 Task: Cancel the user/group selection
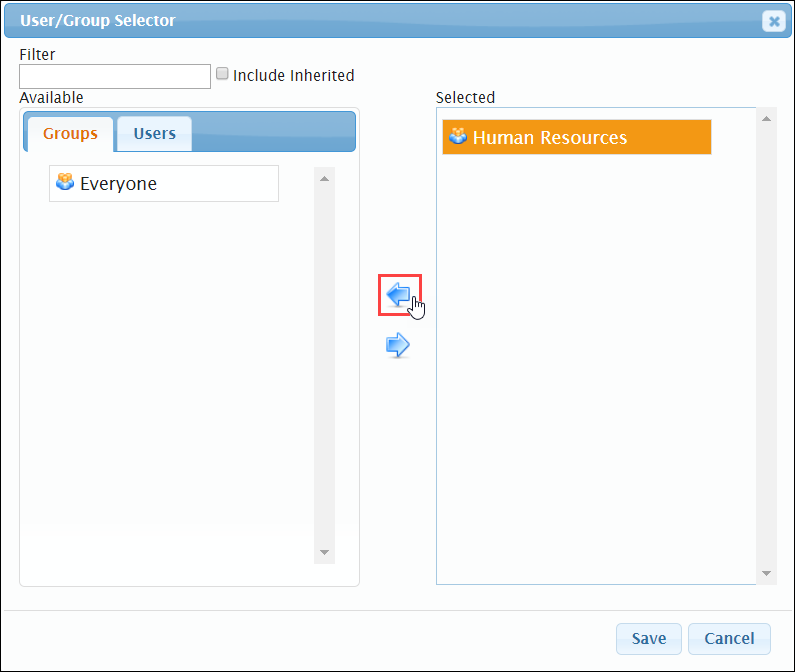pos(729,639)
